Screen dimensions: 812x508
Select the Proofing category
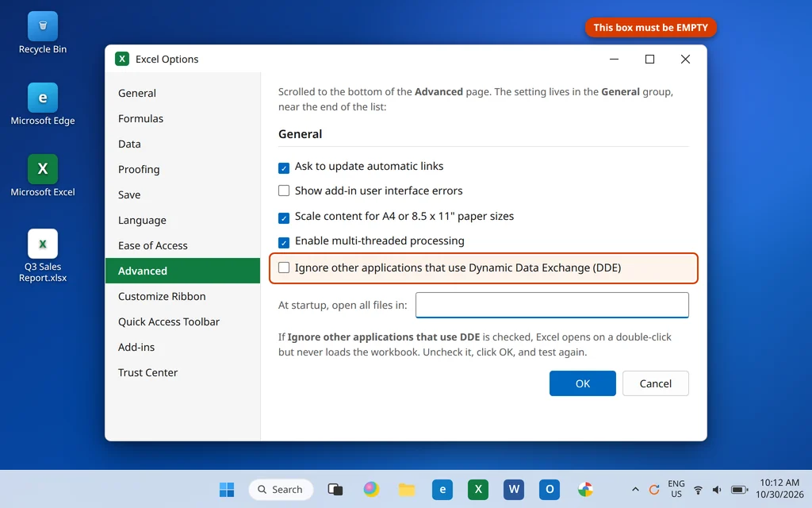[x=182, y=170]
